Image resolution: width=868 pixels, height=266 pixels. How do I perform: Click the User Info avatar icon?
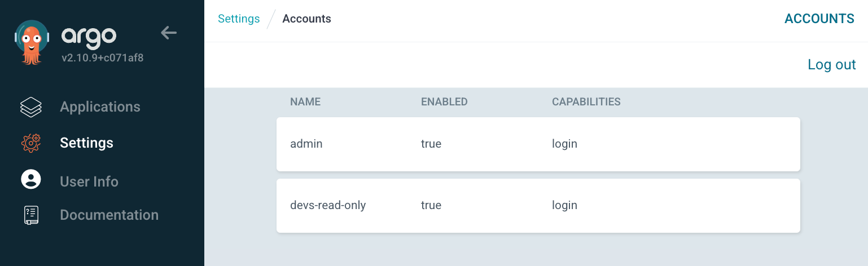31,179
